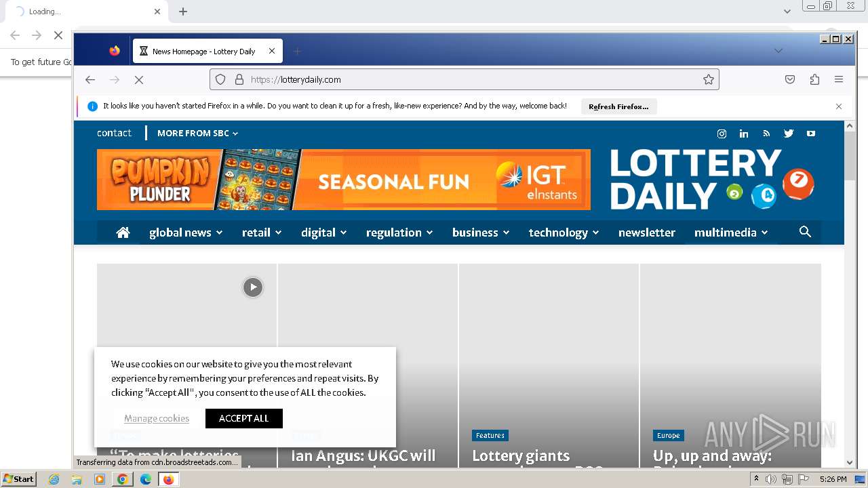Expand retail menu
Screen dimensions: 868x488
(262, 232)
